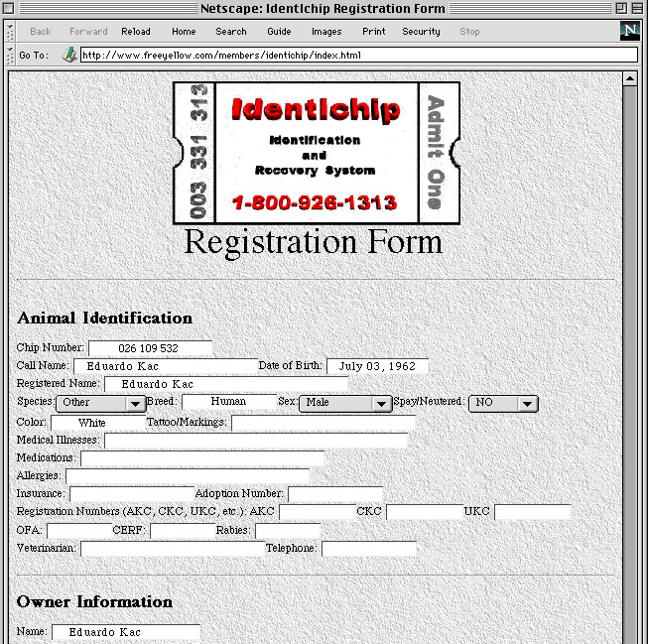
Task: Click the Veterinarian field
Action: 173,549
